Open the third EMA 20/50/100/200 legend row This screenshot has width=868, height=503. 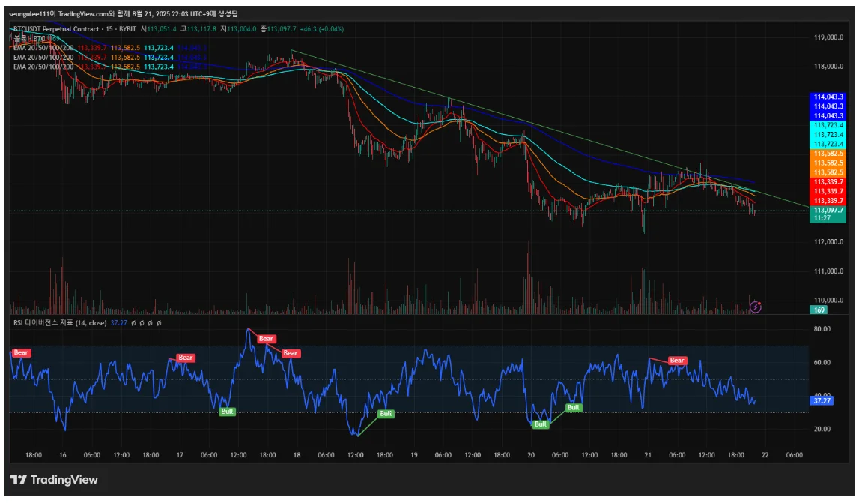43,67
